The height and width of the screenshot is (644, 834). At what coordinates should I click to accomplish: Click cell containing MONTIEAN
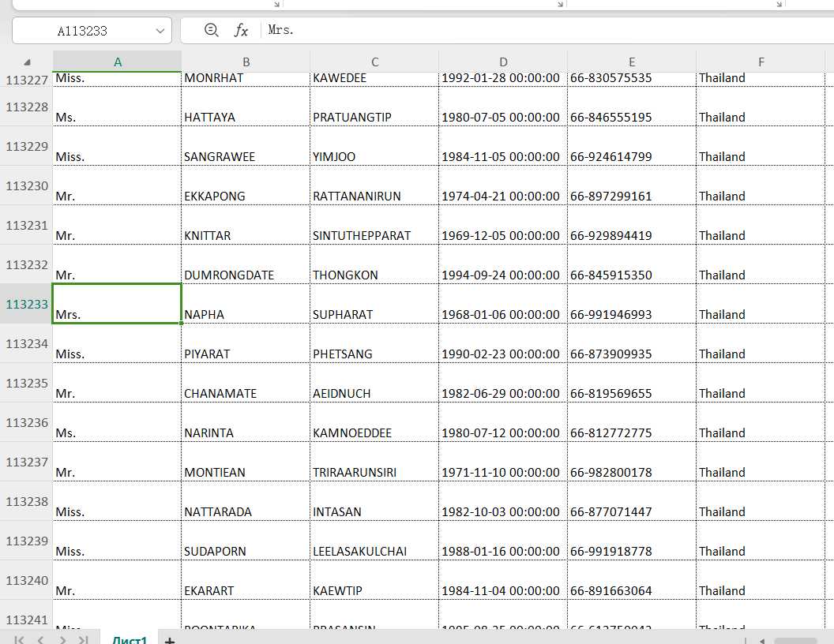point(246,462)
